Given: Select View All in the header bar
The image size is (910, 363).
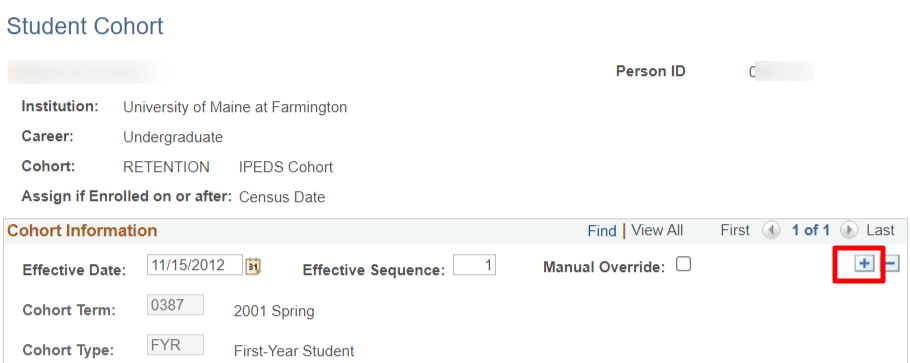Looking at the screenshot, I should [657, 231].
